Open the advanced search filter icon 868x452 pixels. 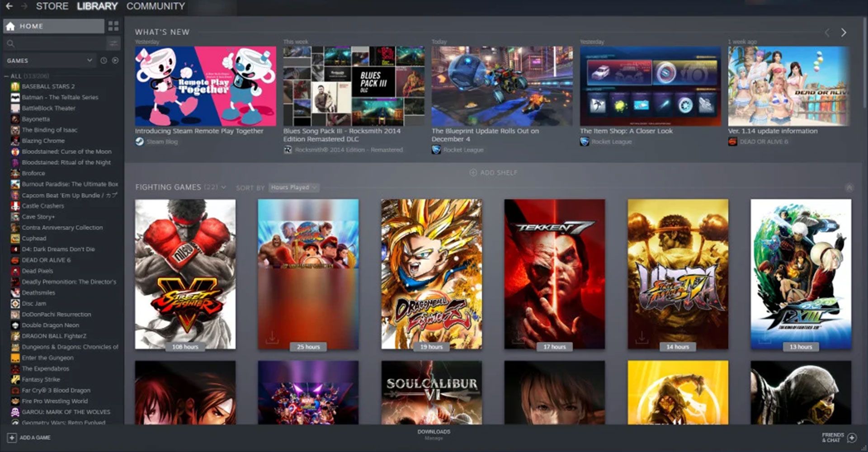point(113,43)
